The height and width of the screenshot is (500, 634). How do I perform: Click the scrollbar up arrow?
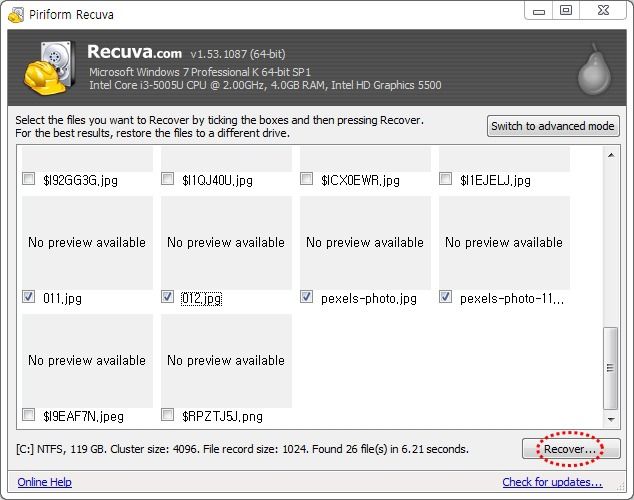(611, 155)
